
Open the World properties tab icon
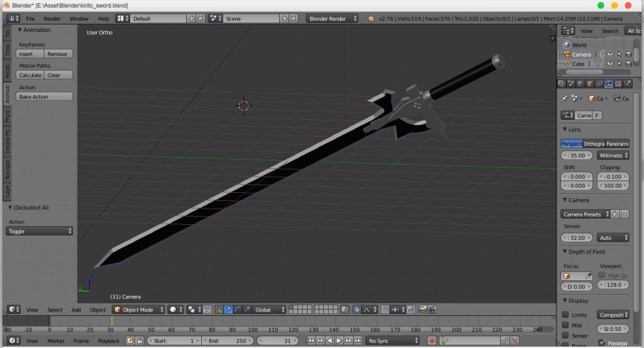click(x=580, y=84)
